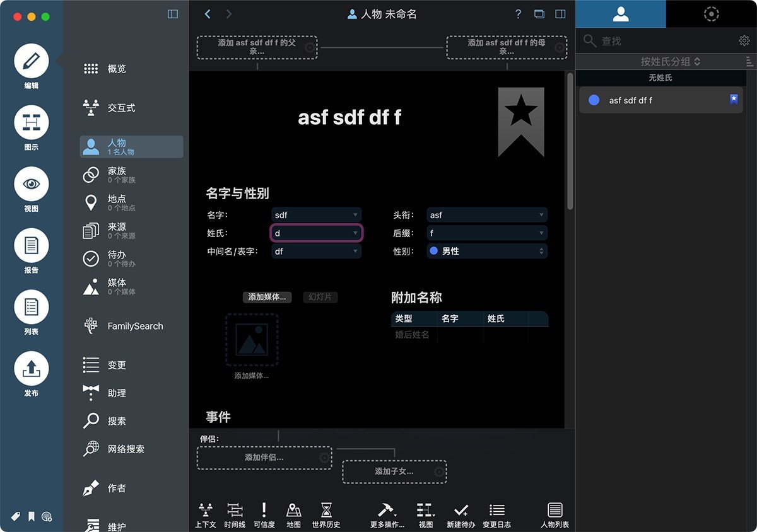Switch to the 媒体 tab in the sidebar
This screenshot has width=757, height=532.
[x=116, y=286]
